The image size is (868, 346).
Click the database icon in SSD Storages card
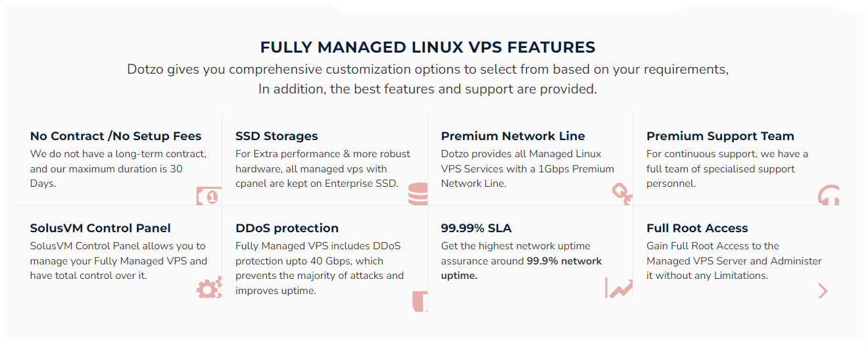coord(418,193)
